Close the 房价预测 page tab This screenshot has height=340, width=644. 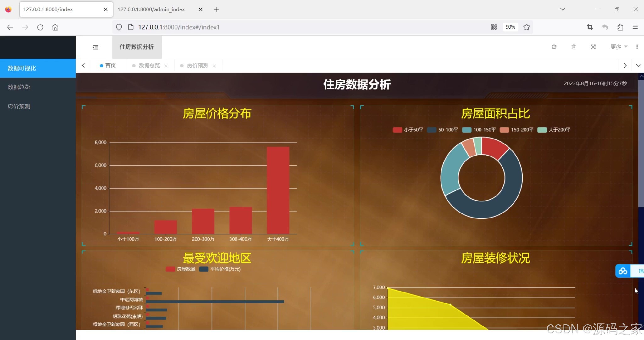pos(214,66)
